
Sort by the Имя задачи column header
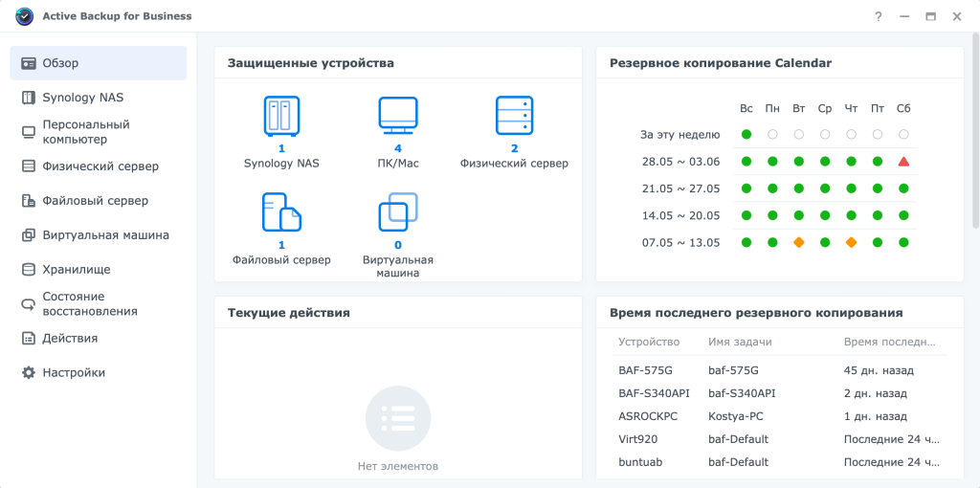point(740,342)
